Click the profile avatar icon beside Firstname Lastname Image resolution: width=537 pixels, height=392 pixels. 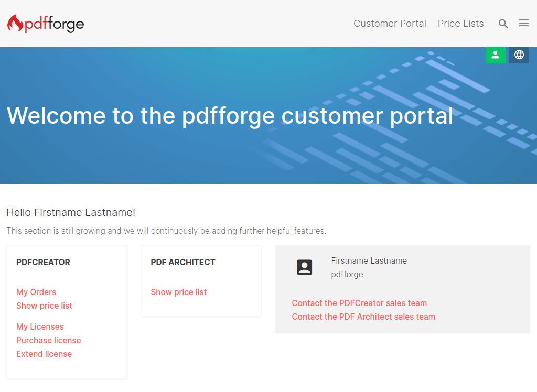[x=305, y=267]
